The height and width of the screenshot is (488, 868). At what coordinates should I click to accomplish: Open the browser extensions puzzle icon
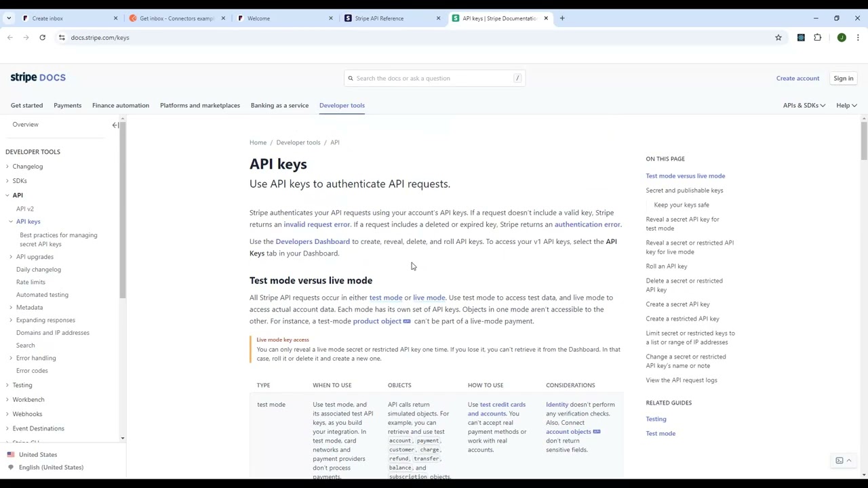tap(817, 37)
